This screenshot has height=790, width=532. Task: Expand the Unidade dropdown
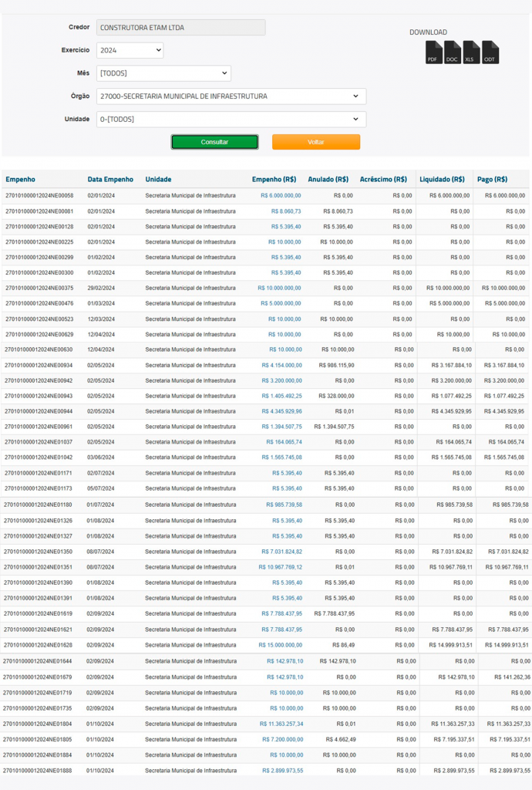point(231,120)
